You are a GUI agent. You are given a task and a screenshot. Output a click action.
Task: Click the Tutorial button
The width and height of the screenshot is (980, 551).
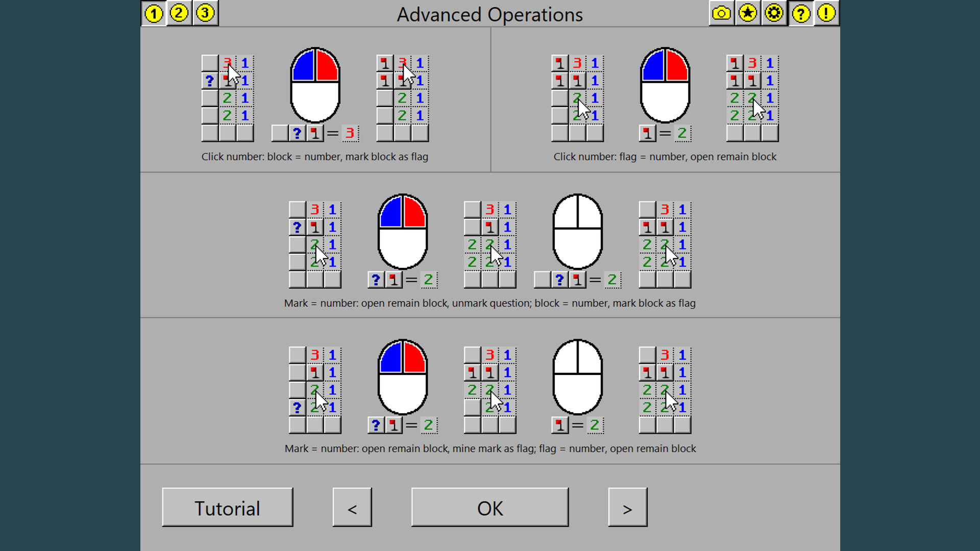coord(227,508)
